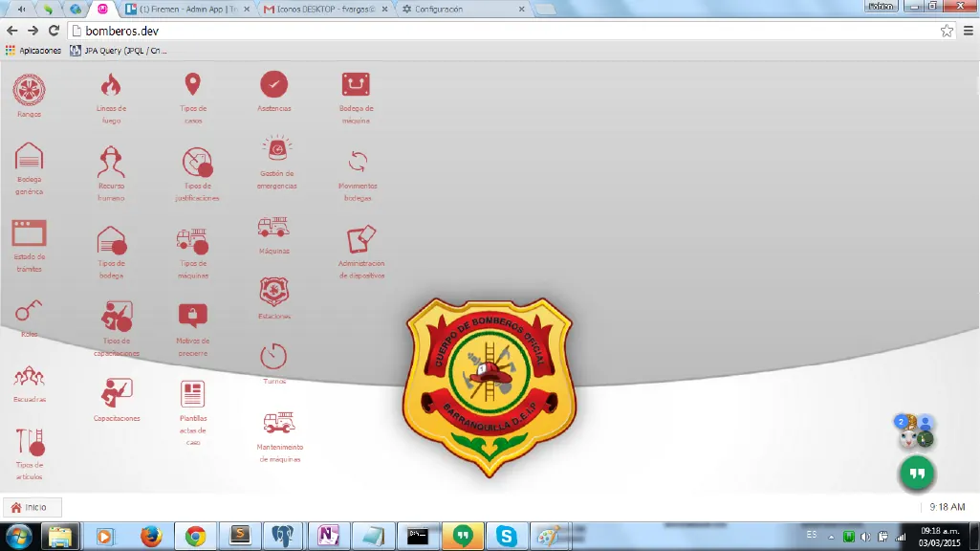
Task: Bookmark this page with star icon
Action: coord(947,31)
